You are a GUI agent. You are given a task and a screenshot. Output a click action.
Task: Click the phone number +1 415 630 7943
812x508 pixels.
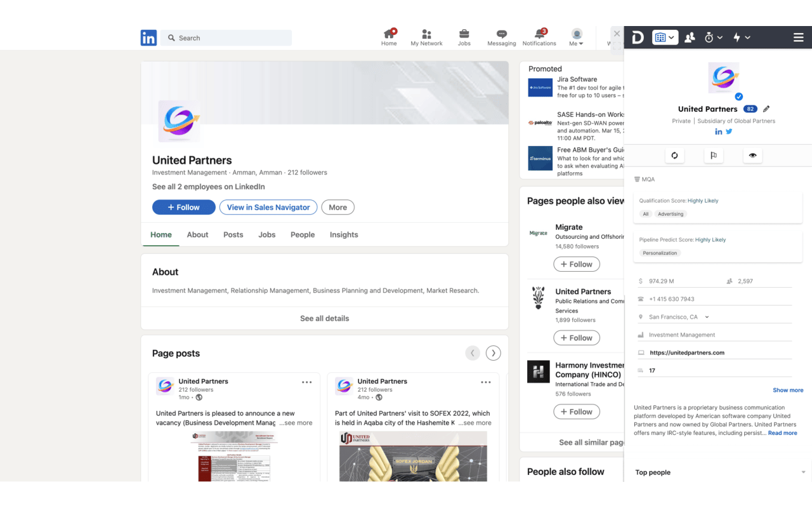pyautogui.click(x=672, y=299)
